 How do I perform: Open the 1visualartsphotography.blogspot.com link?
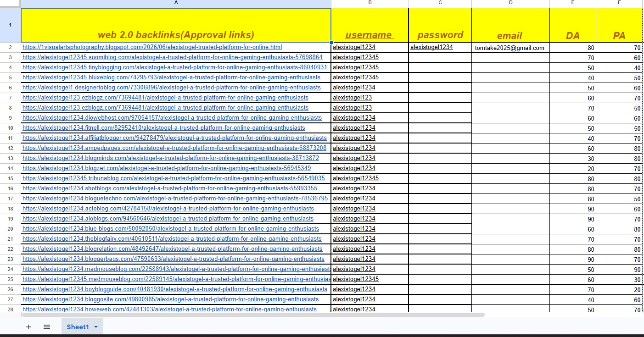pos(152,47)
